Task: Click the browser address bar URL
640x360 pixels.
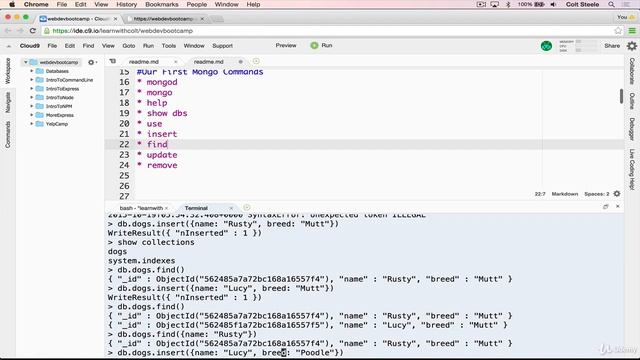Action: (122, 31)
